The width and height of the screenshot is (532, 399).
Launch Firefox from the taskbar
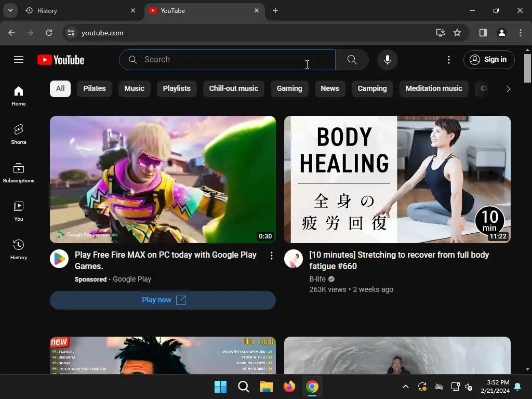(x=289, y=387)
